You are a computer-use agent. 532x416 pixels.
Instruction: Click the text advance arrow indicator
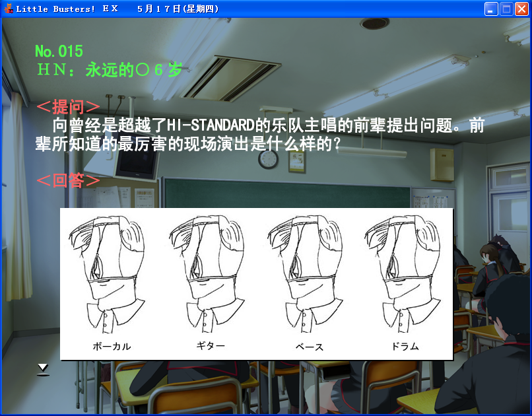(x=43, y=370)
